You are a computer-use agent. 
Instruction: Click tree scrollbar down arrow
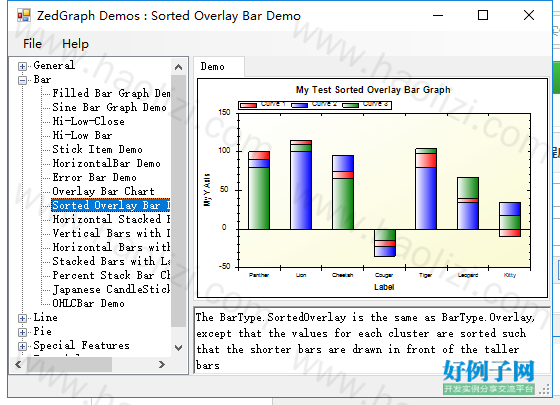click(179, 347)
